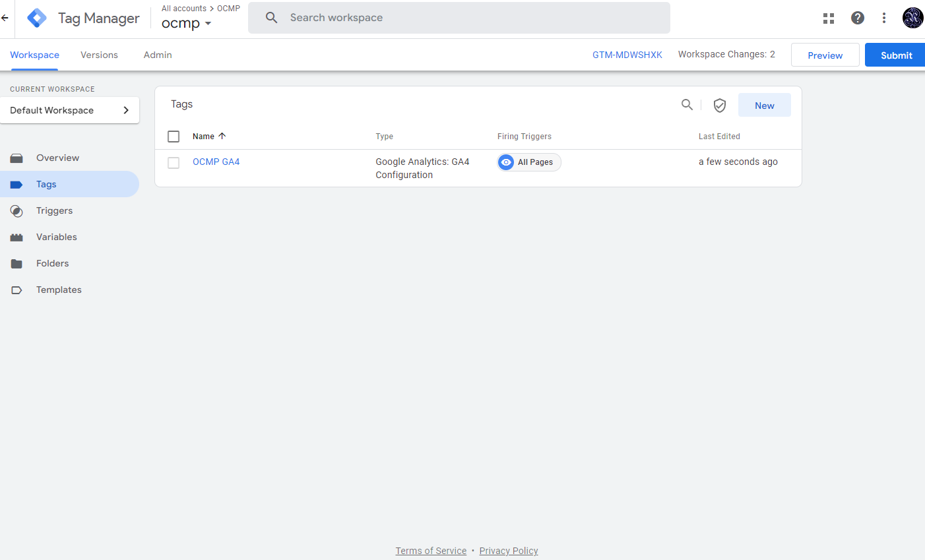Click the Last Edited column header
The height and width of the screenshot is (560, 925).
coord(719,137)
